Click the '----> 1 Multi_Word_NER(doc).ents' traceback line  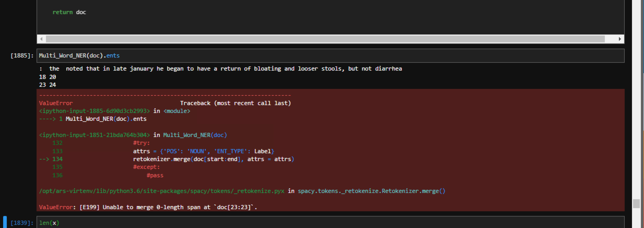coord(93,119)
